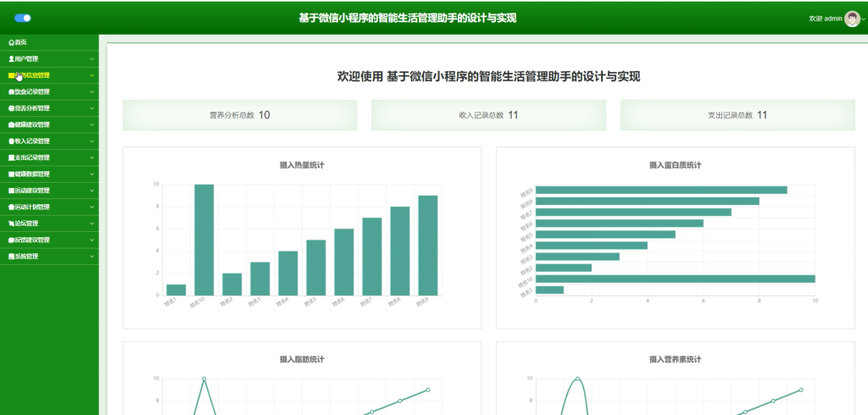
Task: Click the 摄入营养素统计 chart title
Action: (676, 360)
